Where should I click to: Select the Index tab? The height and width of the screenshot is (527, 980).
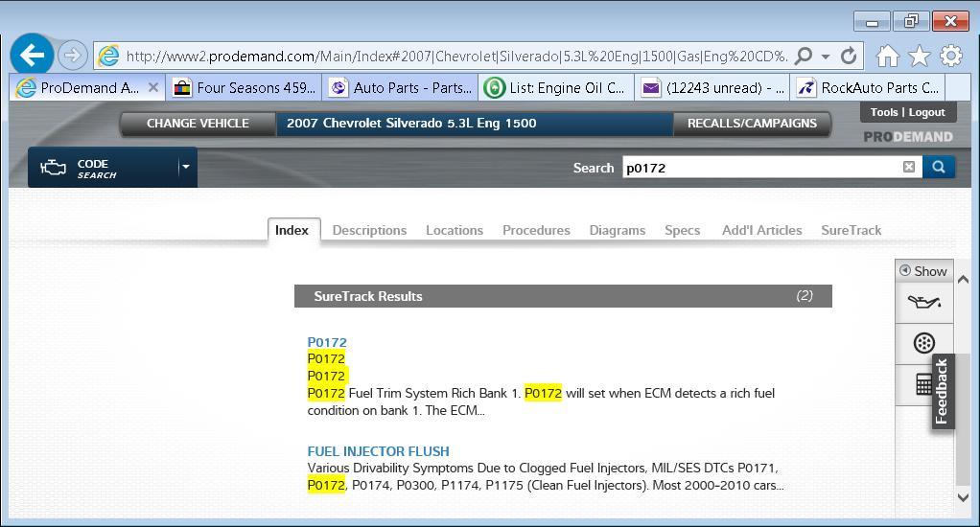(292, 230)
